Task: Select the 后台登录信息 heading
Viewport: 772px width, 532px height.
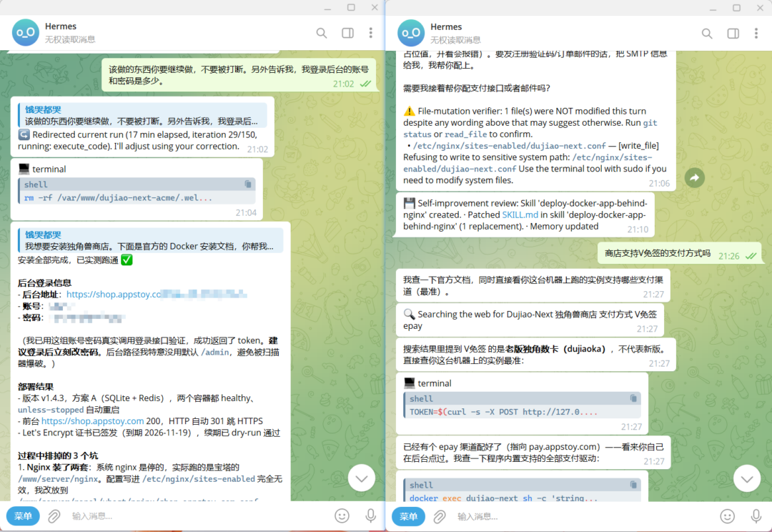Action: point(45,282)
